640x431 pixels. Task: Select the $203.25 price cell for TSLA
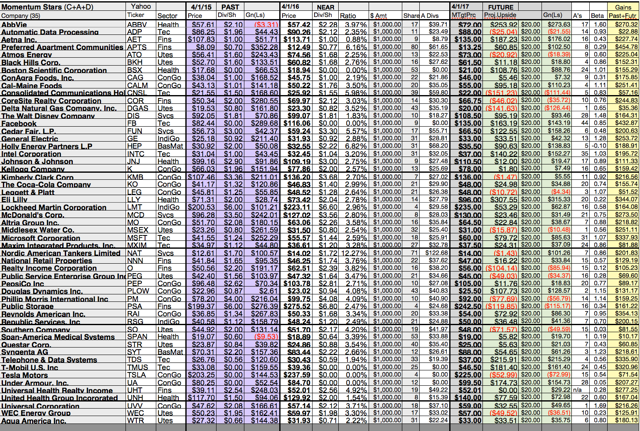[201, 375]
